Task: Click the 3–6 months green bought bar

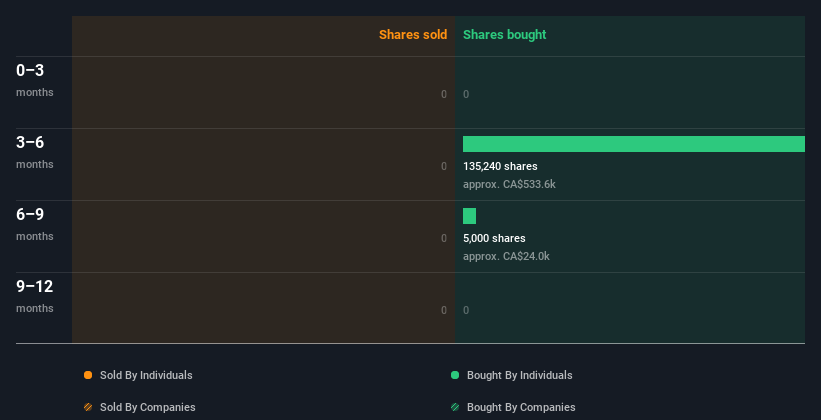Action: coord(634,144)
